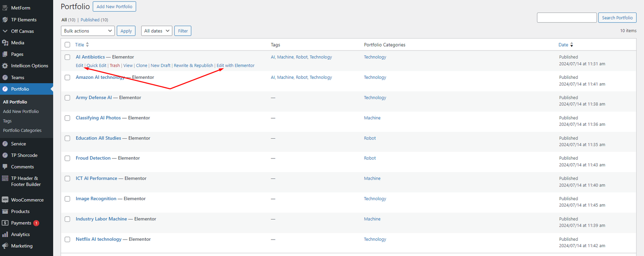
Task: Click the Media icon in sidebar
Action: click(5, 43)
